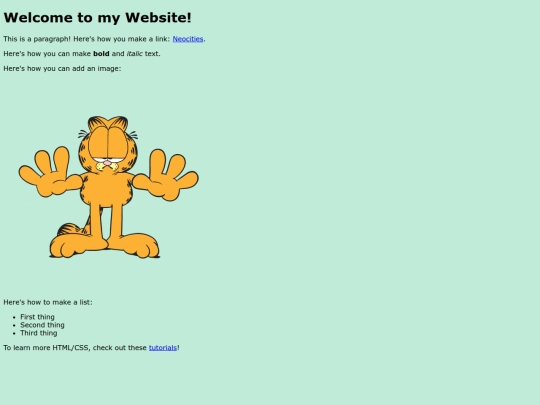
Task: Click Garfield's orange belly
Action: coord(107,189)
